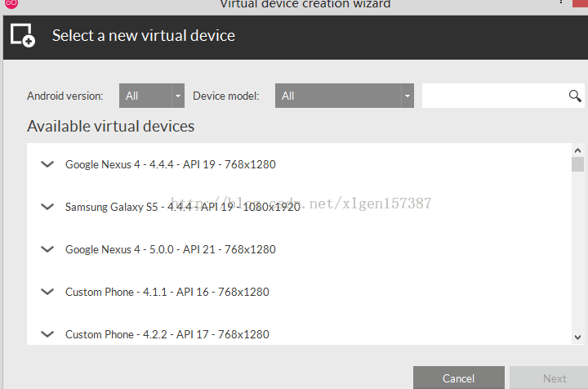
Task: Expand Google Nexus 4 - 4.4.4 entry
Action: point(47,164)
